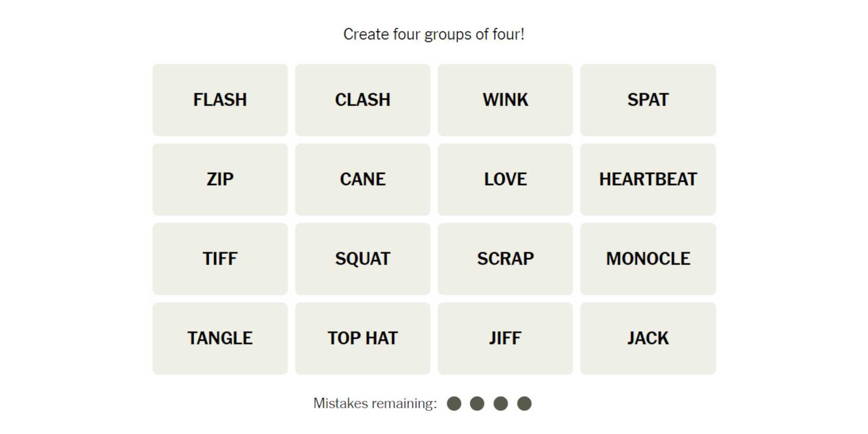Click the 'Mistakes remaining:' label
This screenshot has height=434, width=868.
tap(375, 403)
